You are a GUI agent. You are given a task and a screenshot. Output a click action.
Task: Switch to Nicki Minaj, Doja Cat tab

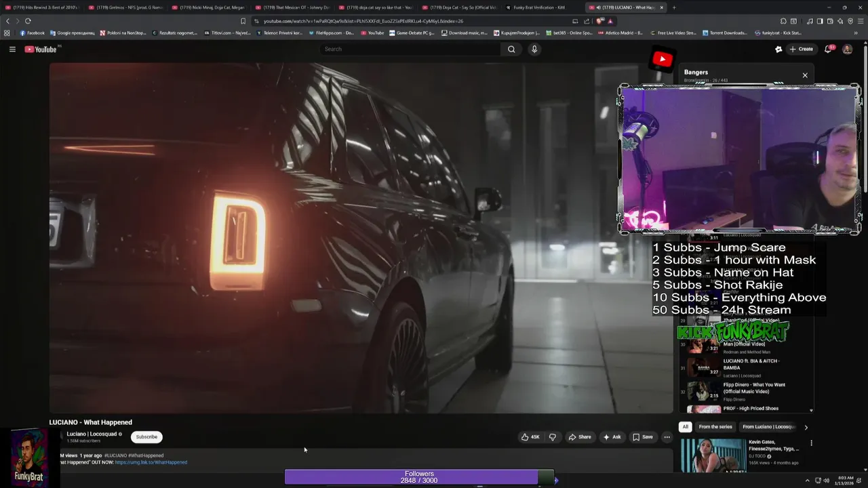[208, 7]
